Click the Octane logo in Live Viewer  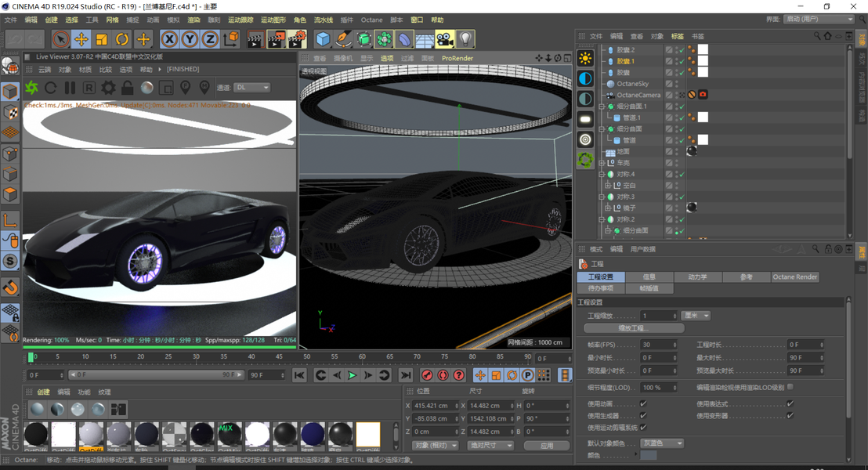[x=31, y=88]
